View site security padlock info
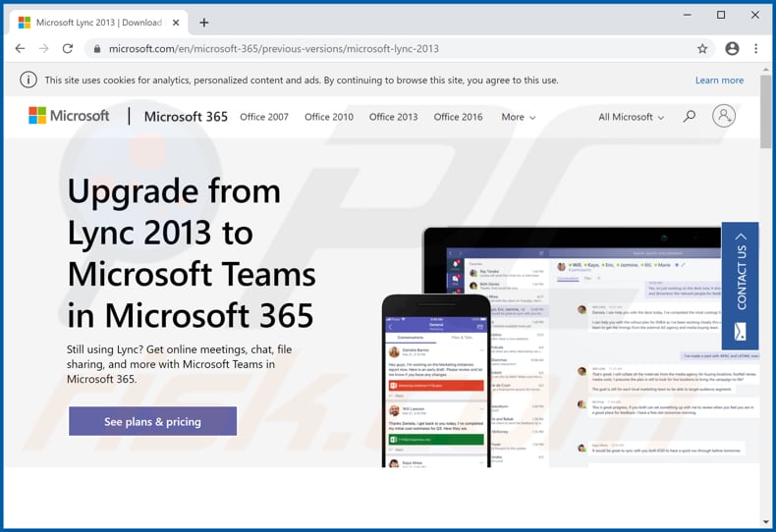 tap(97, 48)
